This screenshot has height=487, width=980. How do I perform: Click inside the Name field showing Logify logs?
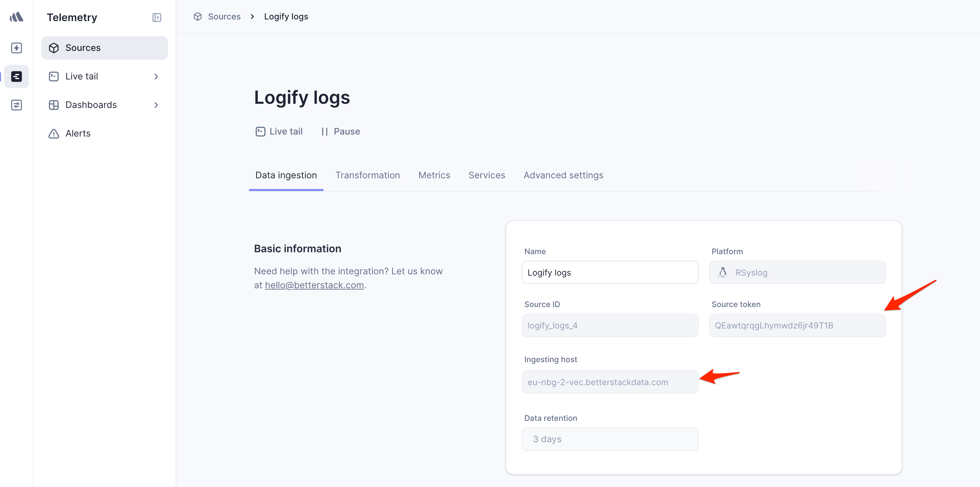pos(609,272)
